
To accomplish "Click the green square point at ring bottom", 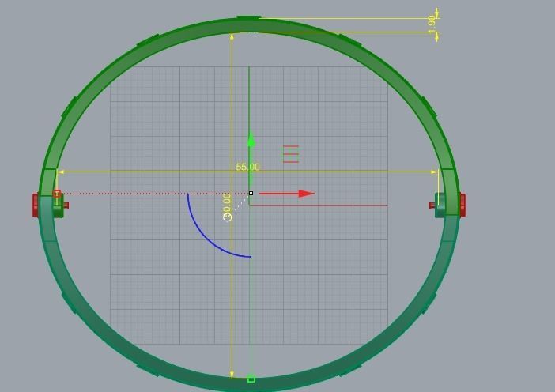I will tap(251, 379).
